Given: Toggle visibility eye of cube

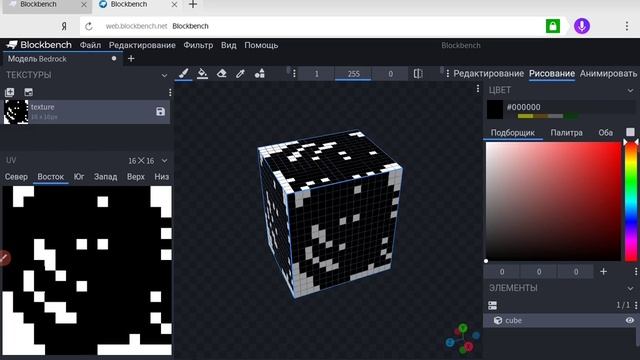Looking at the screenshot, I should coord(630,320).
